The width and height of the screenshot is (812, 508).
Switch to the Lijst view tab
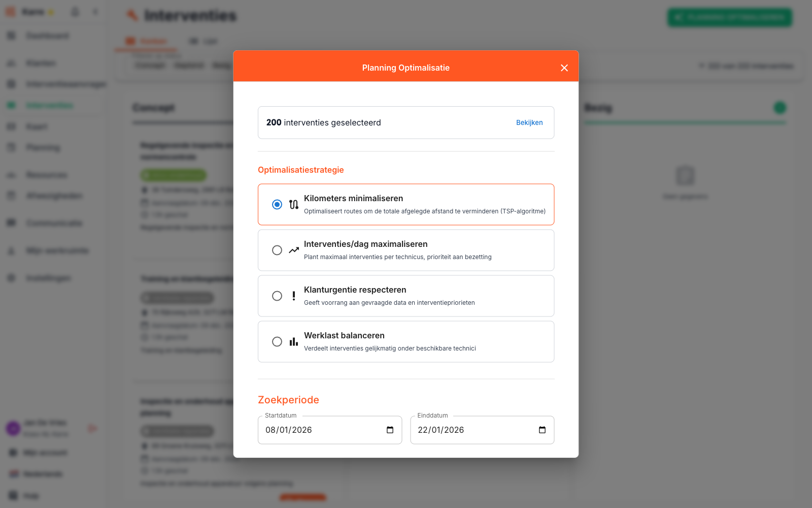click(x=204, y=41)
